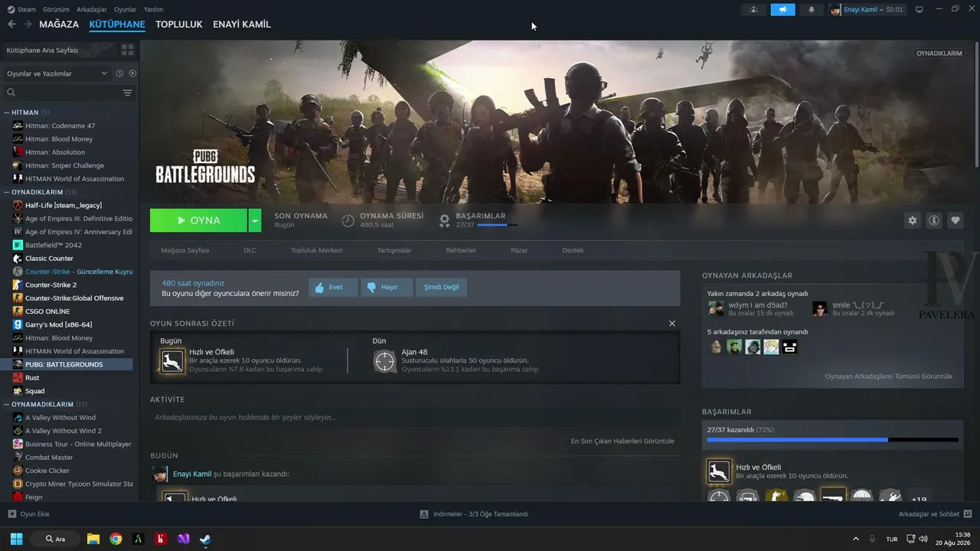Open the Pazar tab
The height and width of the screenshot is (551, 980).
click(x=519, y=250)
